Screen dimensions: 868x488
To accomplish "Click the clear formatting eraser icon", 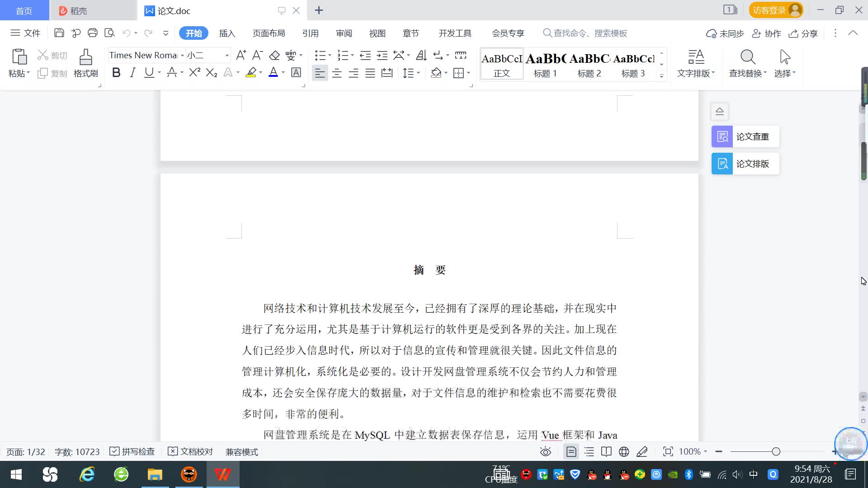I will pos(274,56).
